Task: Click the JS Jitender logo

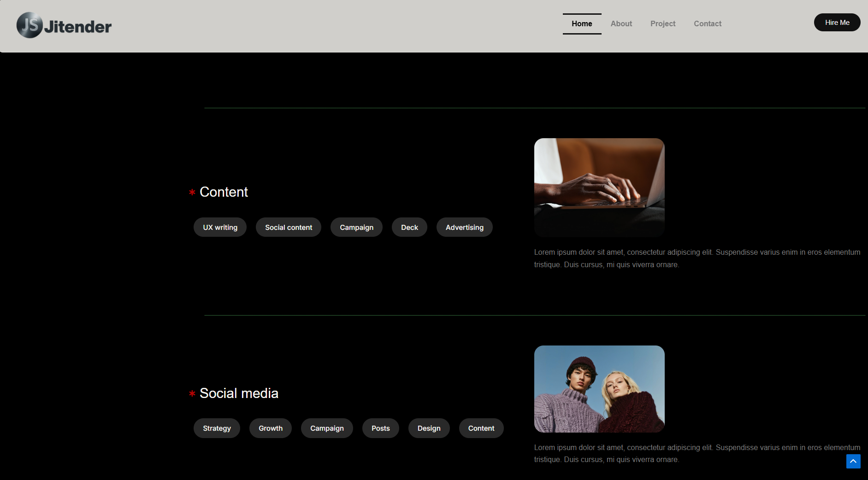Action: (64, 25)
